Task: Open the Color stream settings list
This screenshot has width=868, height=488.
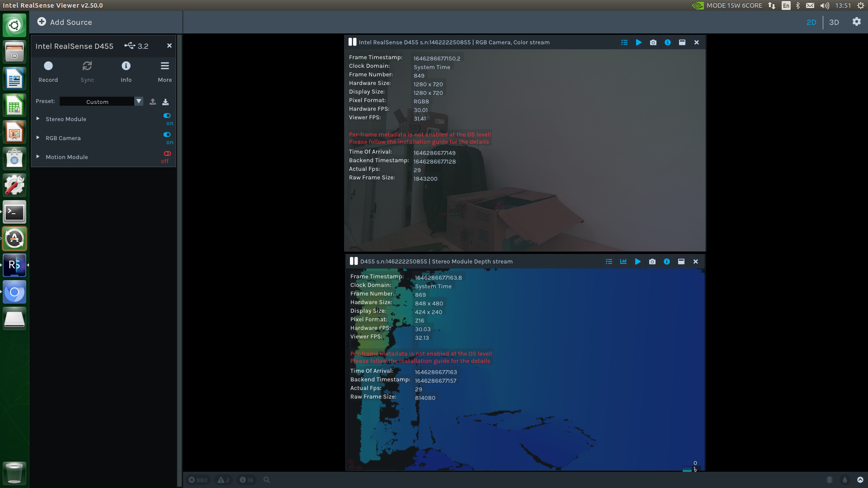Action: (x=624, y=42)
